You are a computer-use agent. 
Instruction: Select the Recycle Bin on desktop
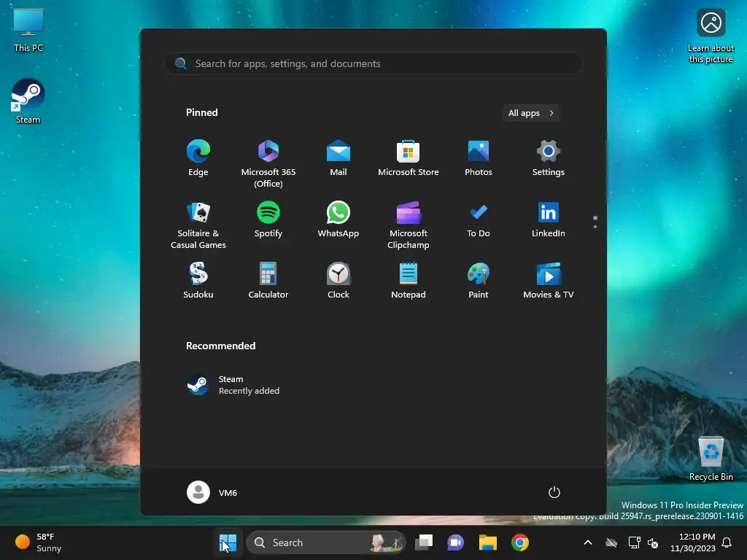[711, 459]
